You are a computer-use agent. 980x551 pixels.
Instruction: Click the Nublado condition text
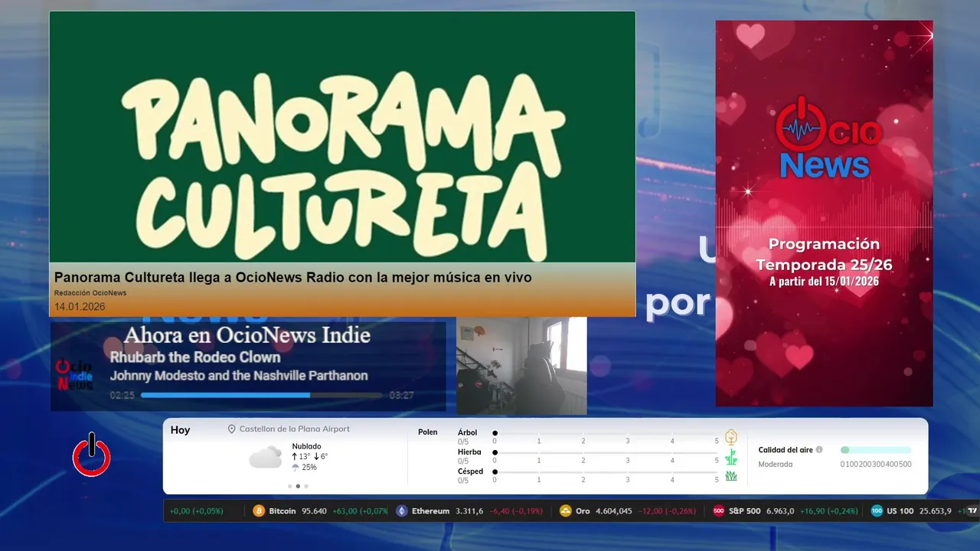[306, 446]
